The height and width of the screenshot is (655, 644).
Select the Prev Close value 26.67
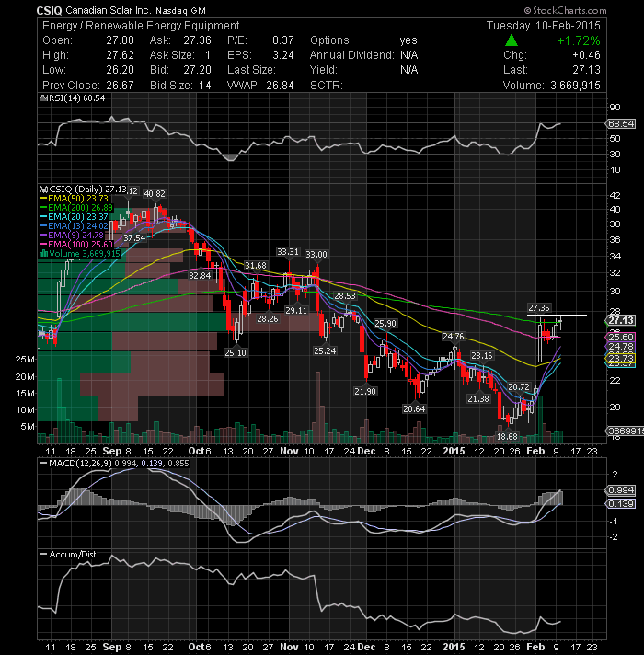[120, 86]
